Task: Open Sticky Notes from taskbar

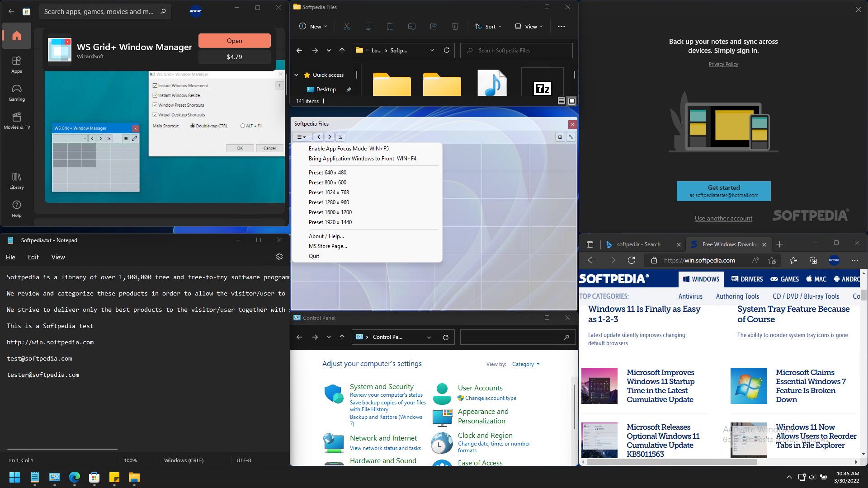Action: tap(114, 477)
